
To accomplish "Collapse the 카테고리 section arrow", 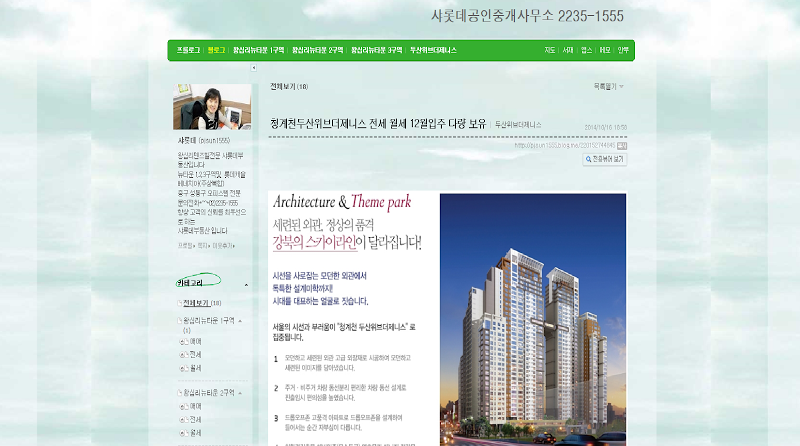I will (x=246, y=285).
